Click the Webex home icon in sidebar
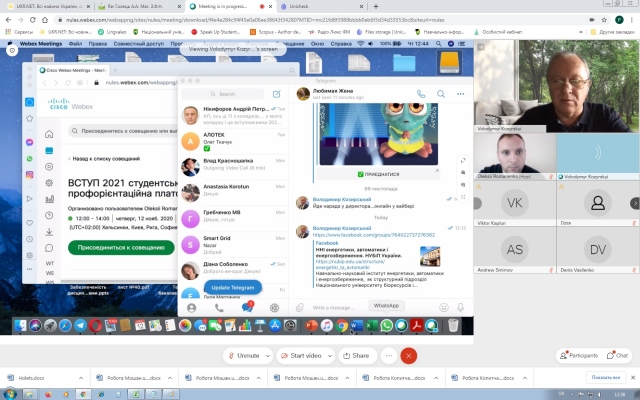This screenshot has width=640, height=400. [49, 134]
